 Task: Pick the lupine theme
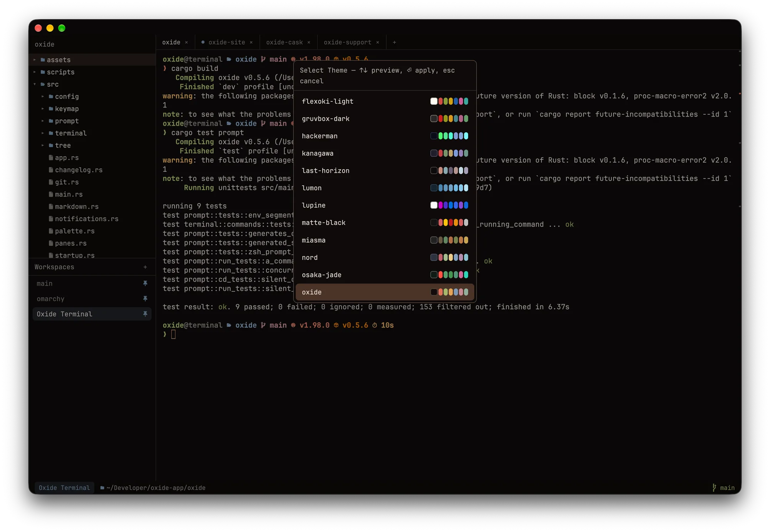pyautogui.click(x=385, y=205)
